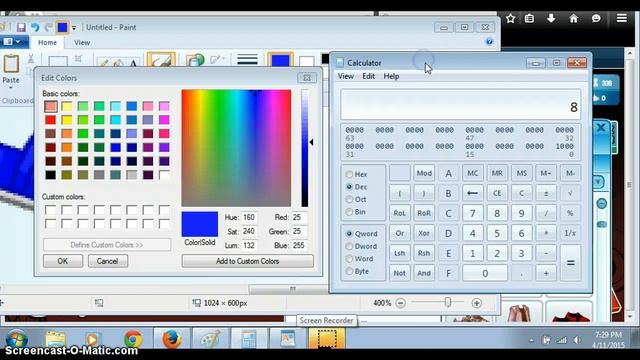The image size is (640, 360).
Task: Click the Undo arrow in Paint toolbar
Action: (35, 27)
